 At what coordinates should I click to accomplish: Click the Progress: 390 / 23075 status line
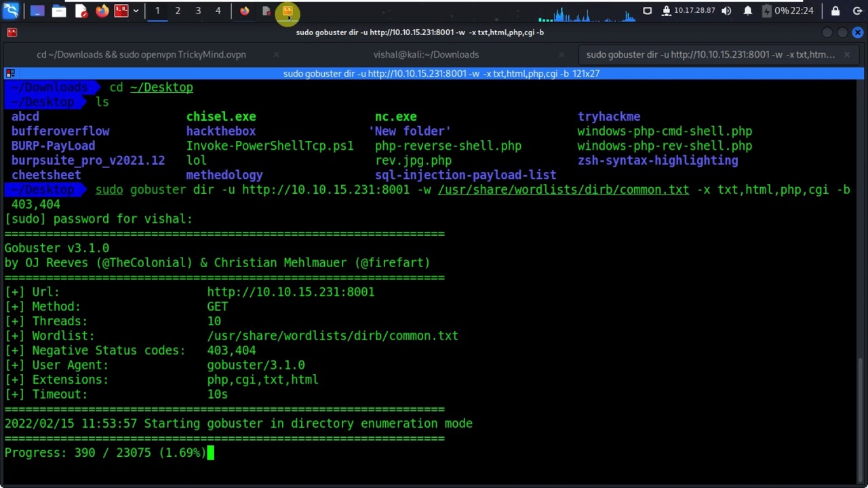[x=105, y=453]
